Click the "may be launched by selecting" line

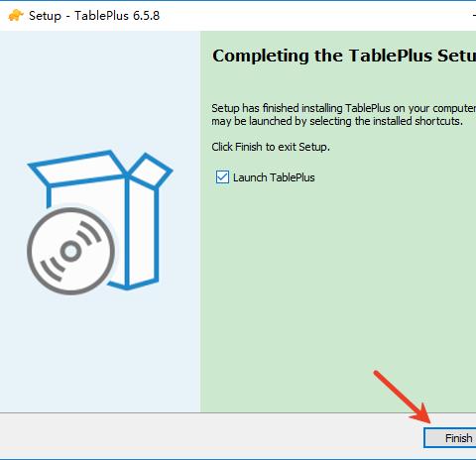click(x=337, y=121)
